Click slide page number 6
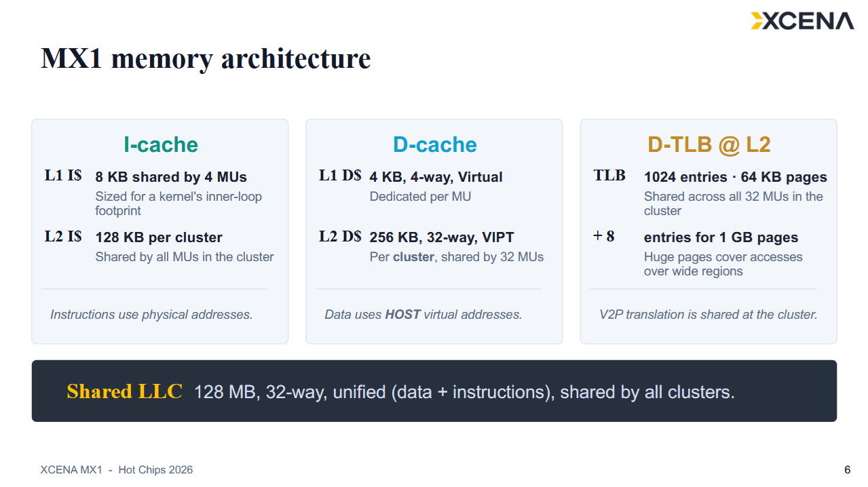 847,469
